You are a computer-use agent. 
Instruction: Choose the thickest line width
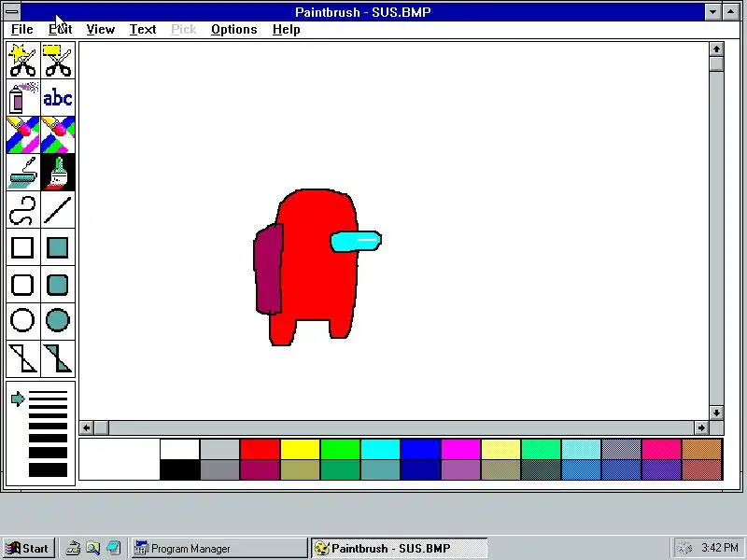tap(48, 470)
